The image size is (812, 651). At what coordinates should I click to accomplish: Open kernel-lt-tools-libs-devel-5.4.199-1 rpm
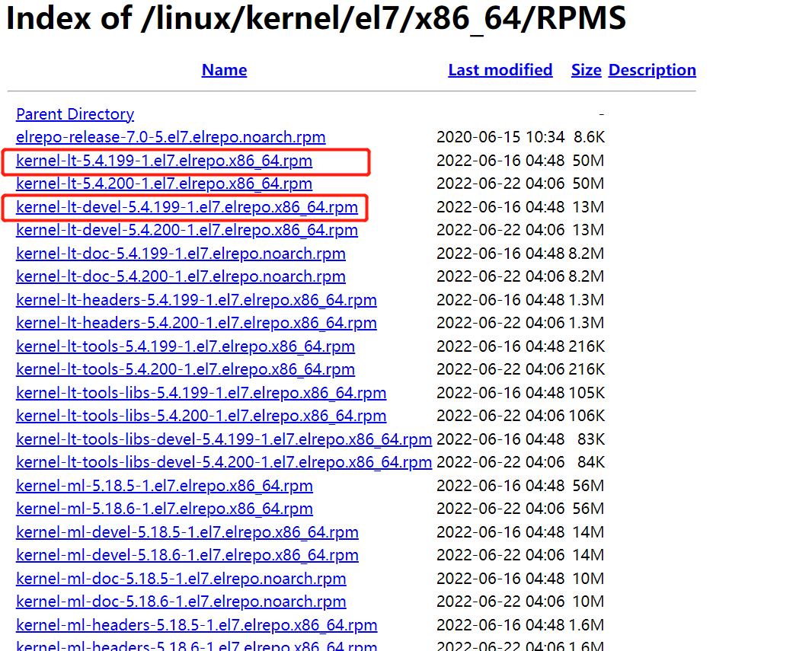tap(223, 439)
